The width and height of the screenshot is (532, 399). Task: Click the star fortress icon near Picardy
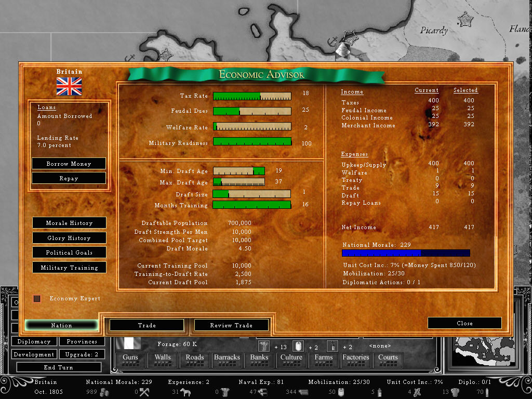(x=465, y=19)
